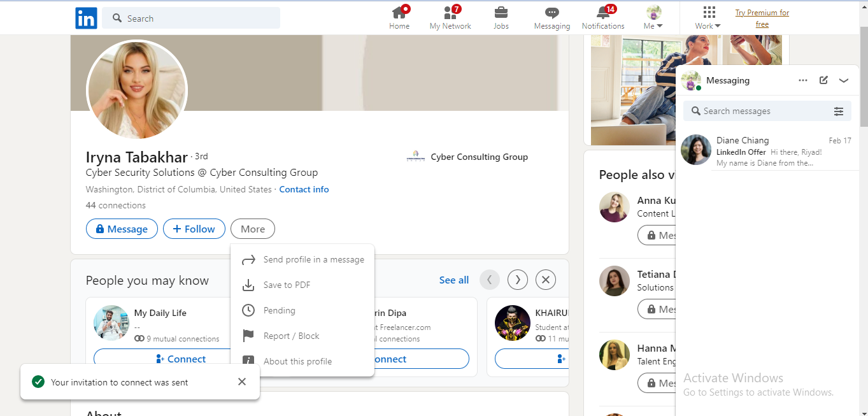868x416 pixels.
Task: Click Messaging panel header title
Action: pos(728,80)
